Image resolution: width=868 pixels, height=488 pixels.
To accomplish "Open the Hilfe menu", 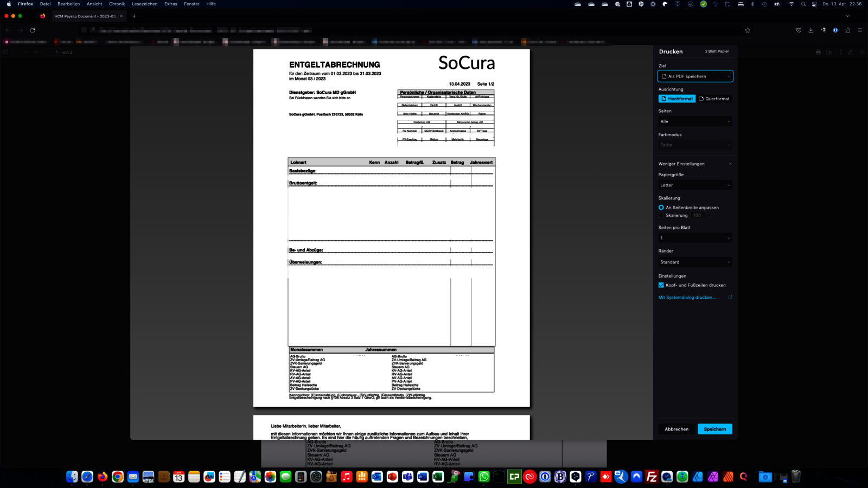I will pos(211,4).
